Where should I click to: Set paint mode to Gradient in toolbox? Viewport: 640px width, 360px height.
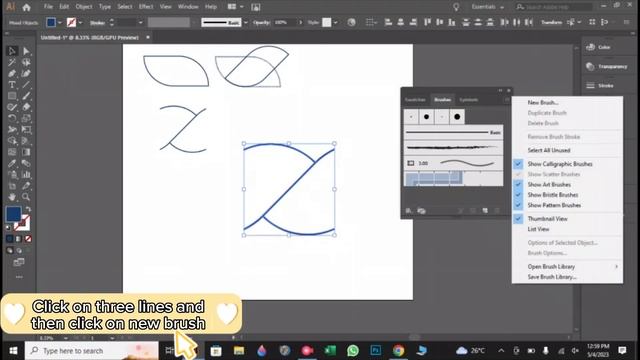(19, 239)
